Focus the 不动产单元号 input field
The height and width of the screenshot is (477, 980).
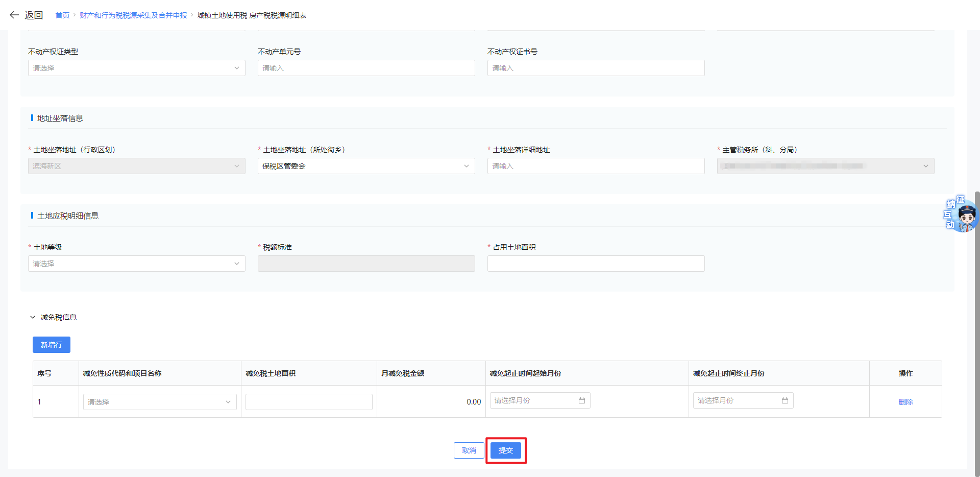(366, 68)
